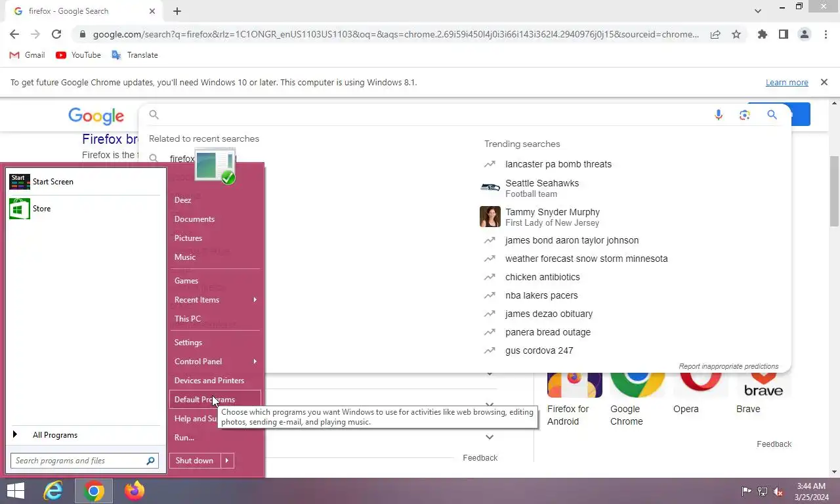Open the Gmail bookmark
Image resolution: width=840 pixels, height=504 pixels.
[28, 55]
